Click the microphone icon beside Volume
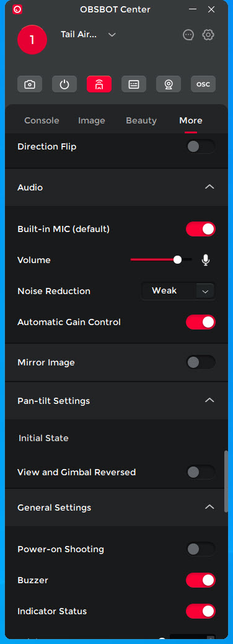 coord(206,260)
